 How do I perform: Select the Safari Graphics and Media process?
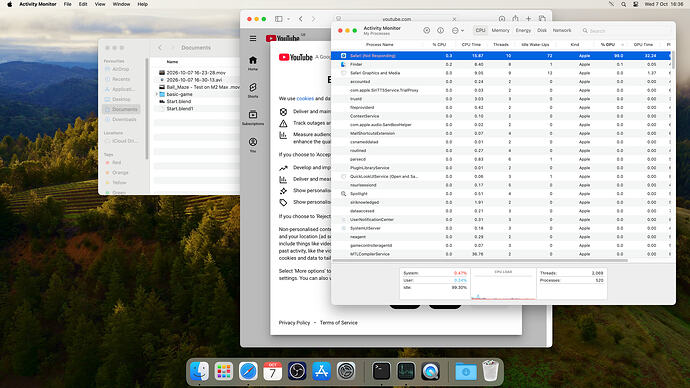coord(501,73)
